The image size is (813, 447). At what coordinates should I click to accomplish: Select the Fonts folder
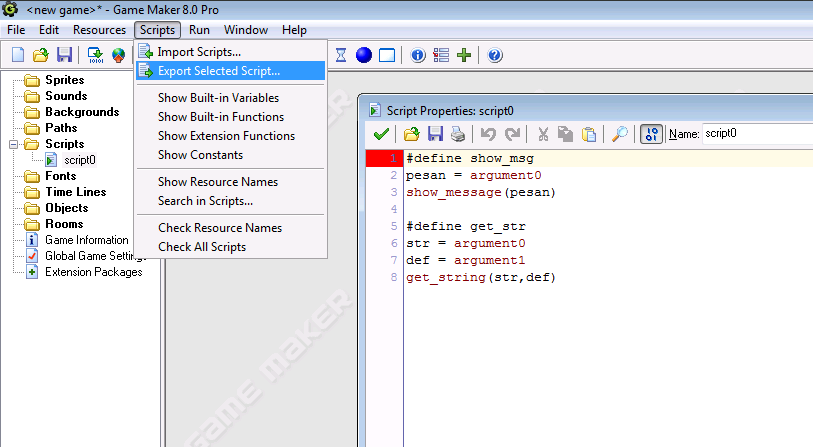point(60,176)
